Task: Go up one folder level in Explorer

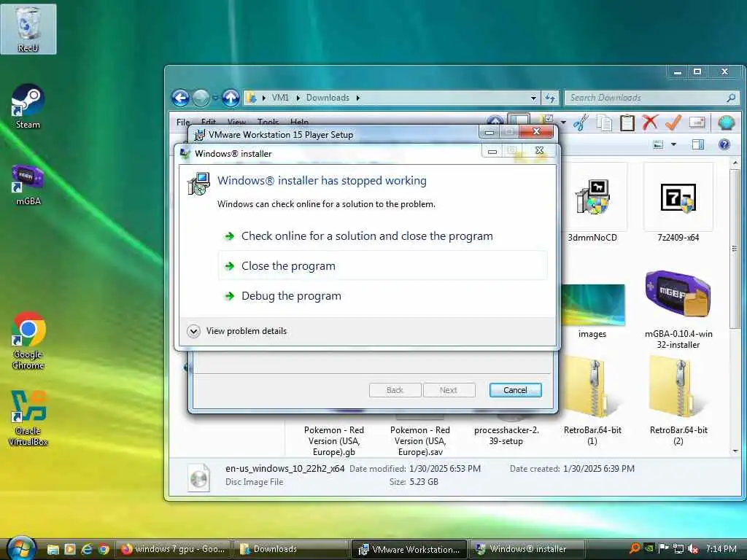Action: click(231, 98)
